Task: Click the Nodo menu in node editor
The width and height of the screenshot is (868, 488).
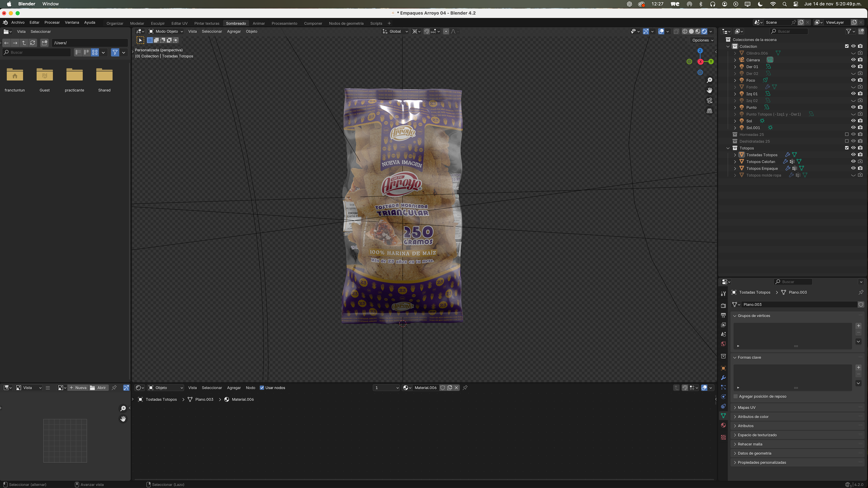Action: pyautogui.click(x=250, y=388)
